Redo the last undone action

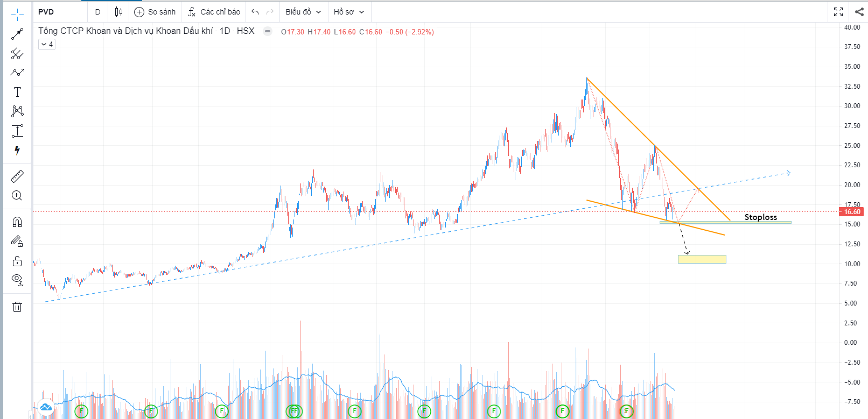pos(270,12)
